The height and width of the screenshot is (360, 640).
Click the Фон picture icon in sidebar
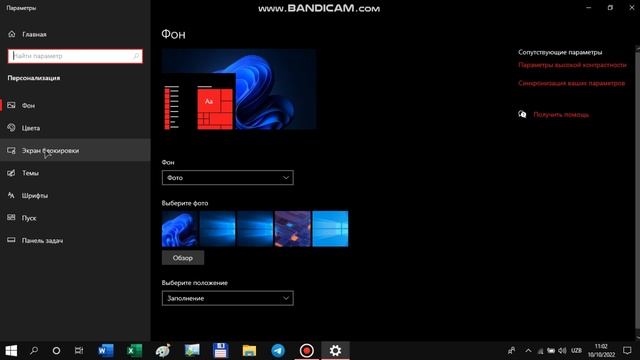[11, 105]
